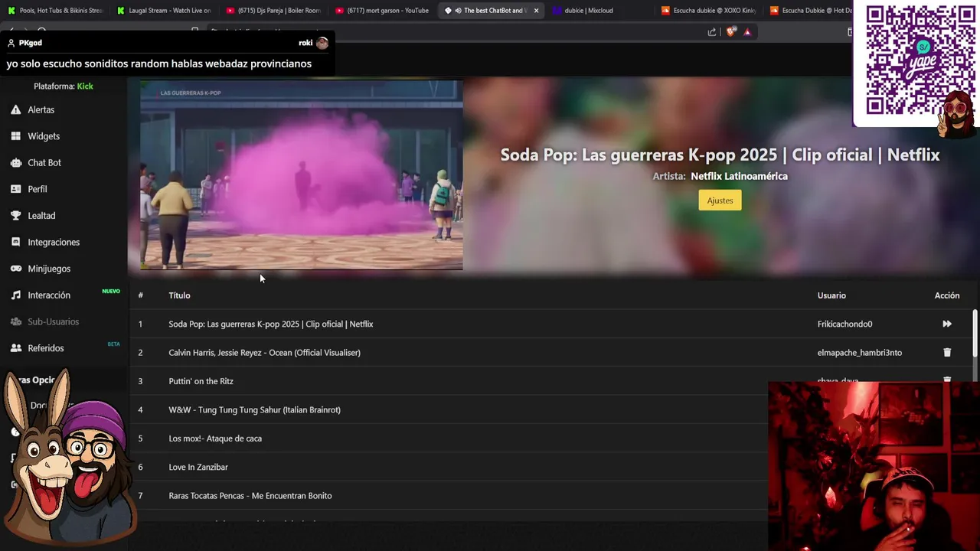Click the now-playing title Soda Pop heading
The height and width of the screenshot is (551, 980).
(x=720, y=155)
